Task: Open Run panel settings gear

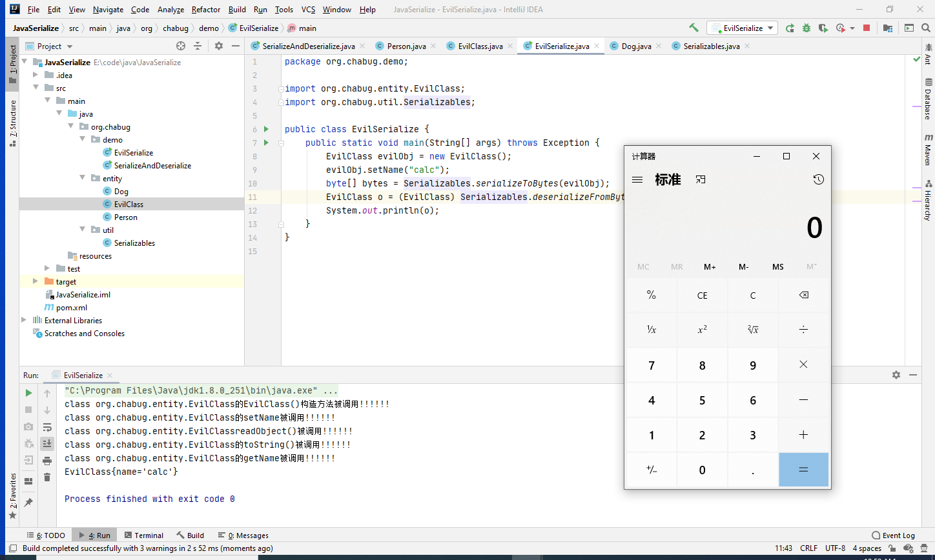Action: (896, 375)
